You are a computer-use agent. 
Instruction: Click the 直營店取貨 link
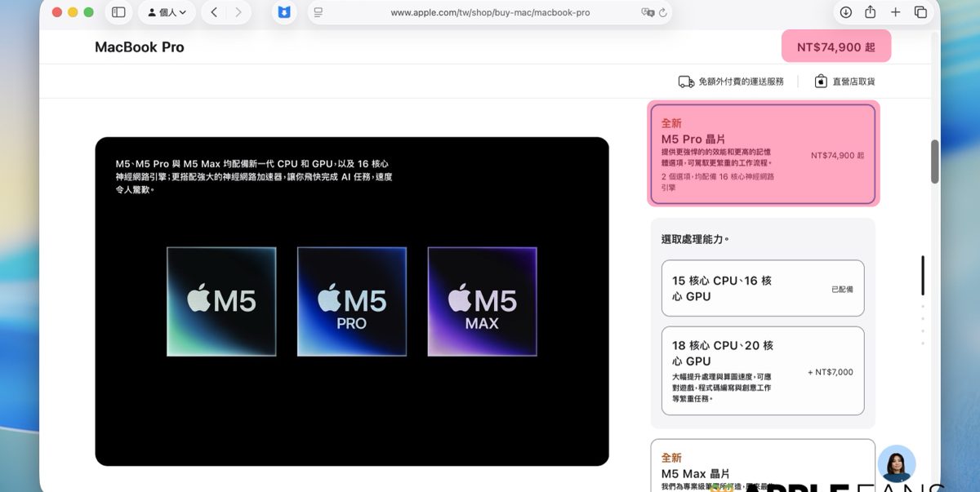click(x=845, y=82)
